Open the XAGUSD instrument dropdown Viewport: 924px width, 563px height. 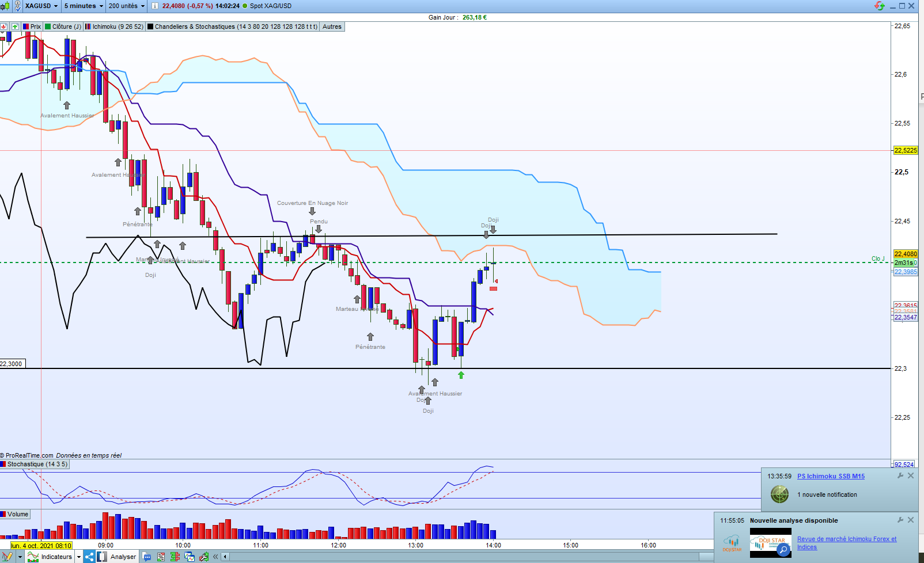click(x=41, y=6)
